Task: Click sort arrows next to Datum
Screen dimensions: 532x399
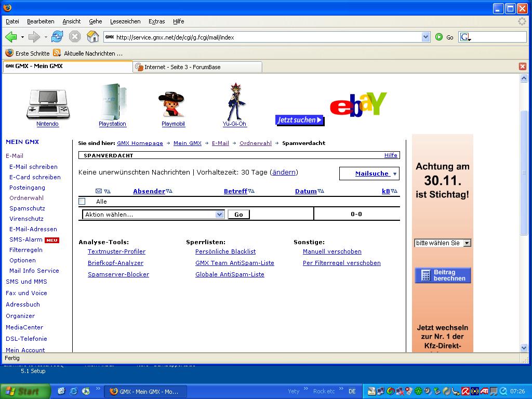Action: (x=321, y=191)
